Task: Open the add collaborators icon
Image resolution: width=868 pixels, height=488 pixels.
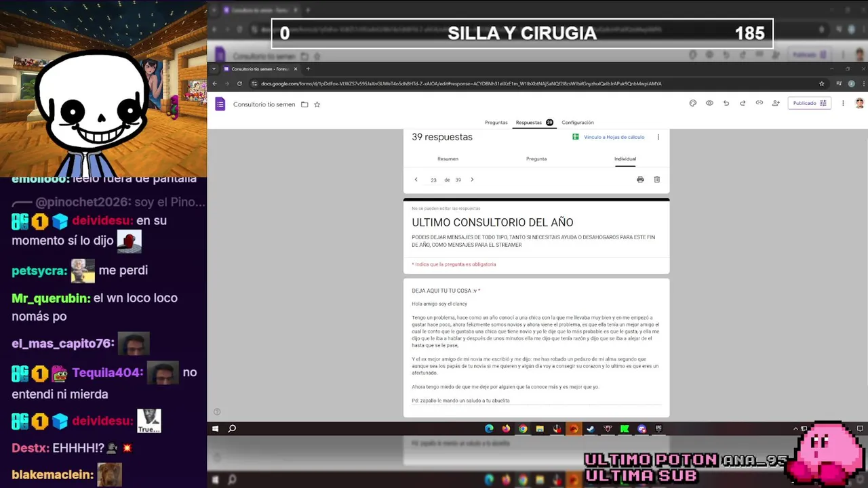Action: (776, 103)
